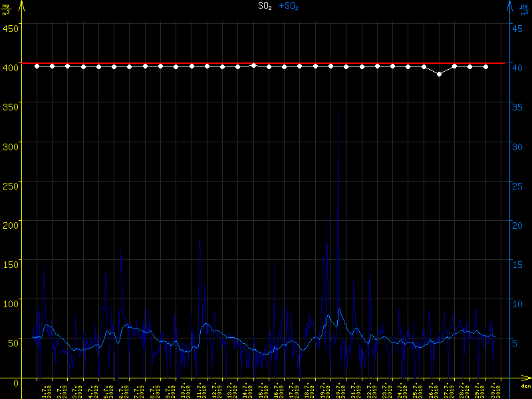
Task: Click the 200 label on left axis
Action: pos(11,225)
